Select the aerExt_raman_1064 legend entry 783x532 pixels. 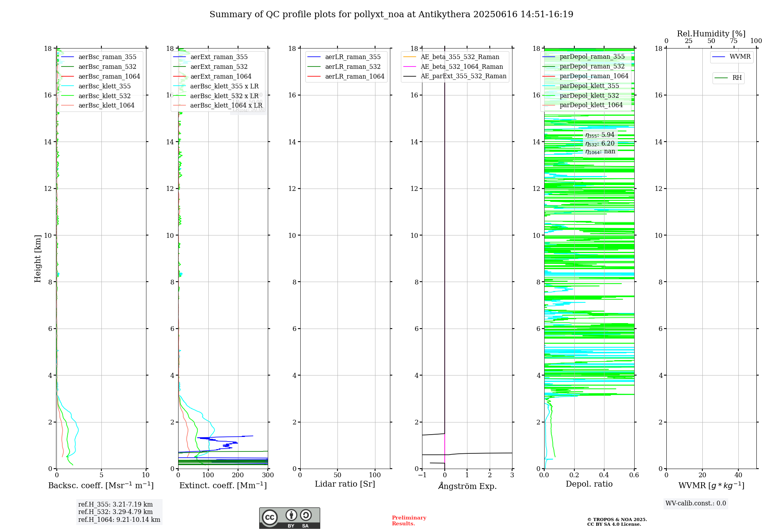[212, 77]
